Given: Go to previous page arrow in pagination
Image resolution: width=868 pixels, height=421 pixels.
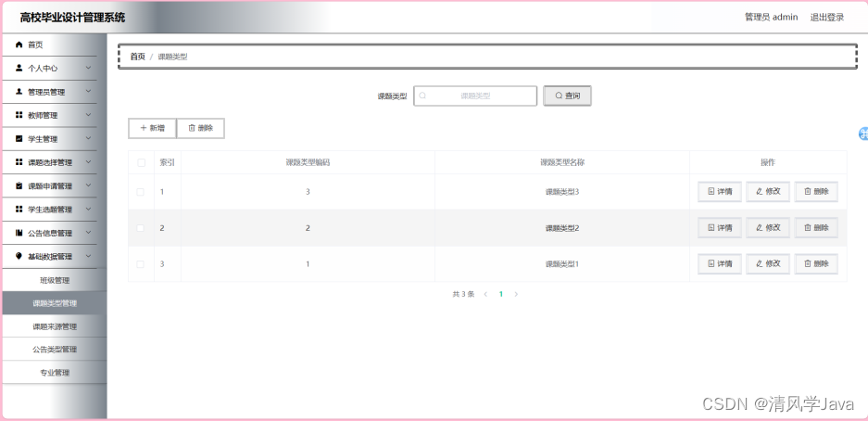Looking at the screenshot, I should pos(485,294).
